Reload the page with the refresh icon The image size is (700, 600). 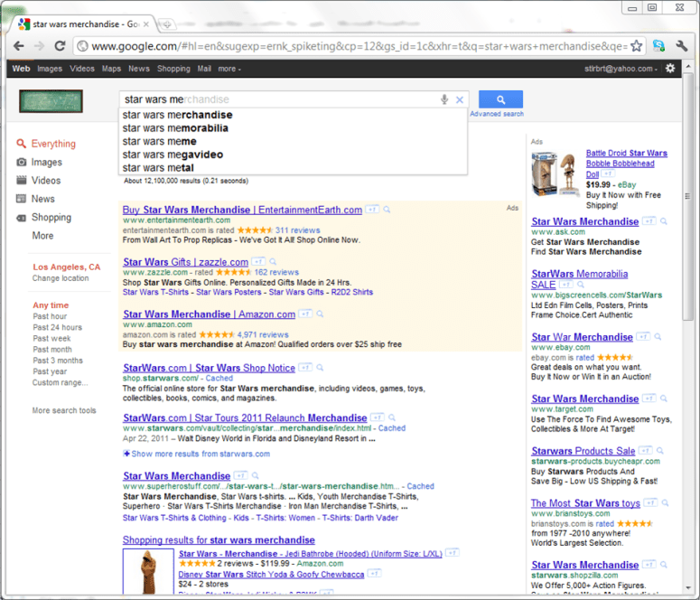click(x=60, y=46)
